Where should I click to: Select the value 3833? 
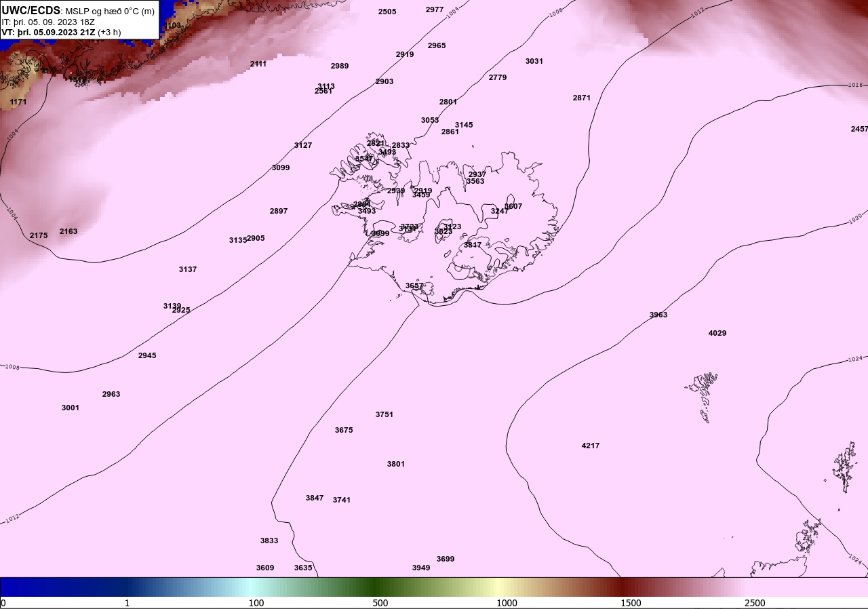click(269, 541)
